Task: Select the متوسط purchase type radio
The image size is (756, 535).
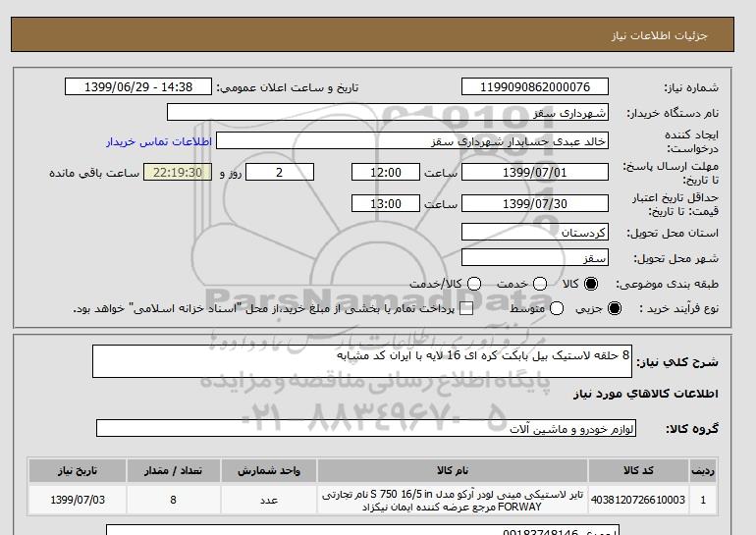Action: pos(557,308)
